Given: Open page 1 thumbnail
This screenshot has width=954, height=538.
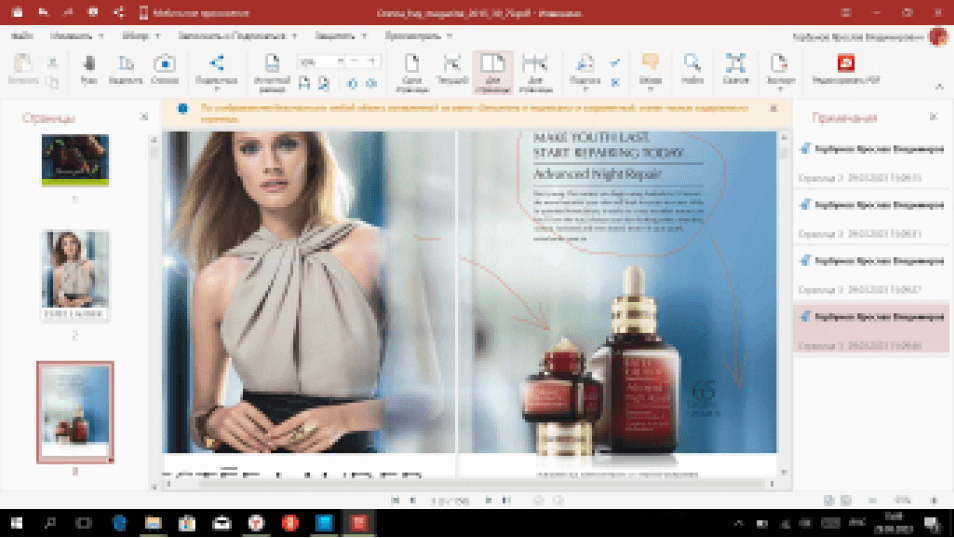Looking at the screenshot, I should coord(75,160).
